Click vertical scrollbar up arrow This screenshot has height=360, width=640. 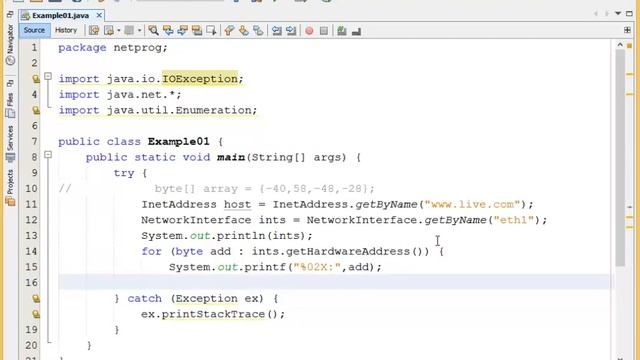620,44
